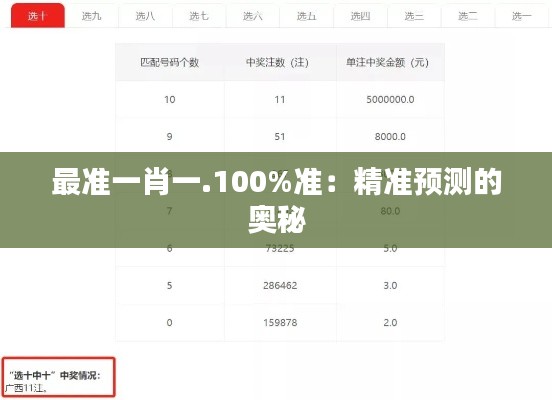Switch to the 选四 tab
Image resolution: width=552 pixels, height=400 pixels.
pyautogui.click(x=360, y=16)
